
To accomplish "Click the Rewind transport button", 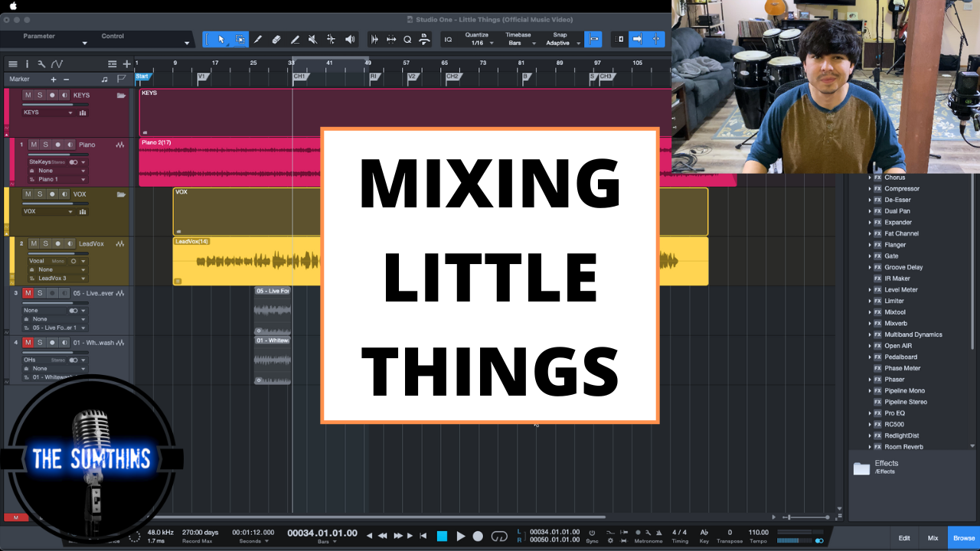I will click(x=383, y=536).
